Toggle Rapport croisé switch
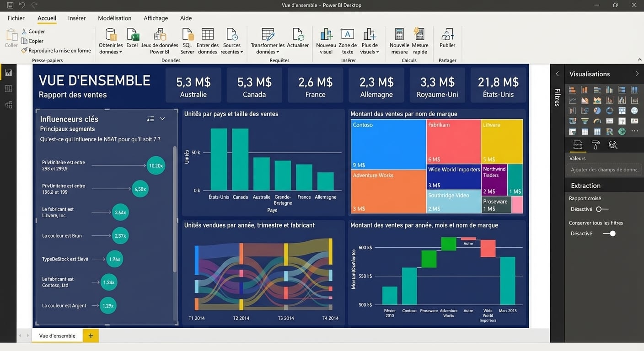Screen dimensions: 644x351 click(602, 209)
